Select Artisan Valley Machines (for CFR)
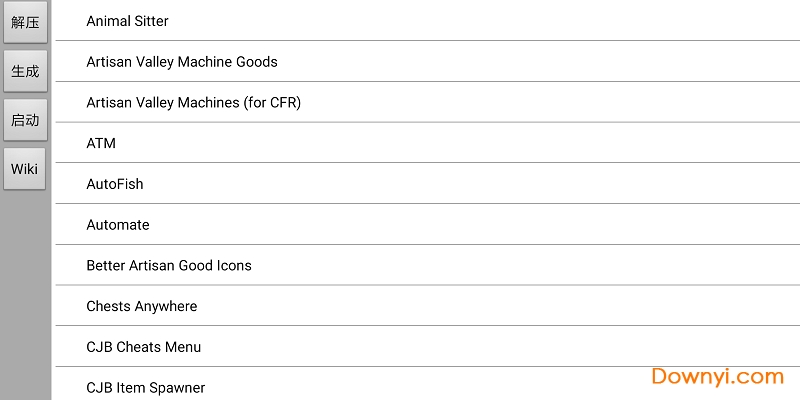 (x=194, y=102)
